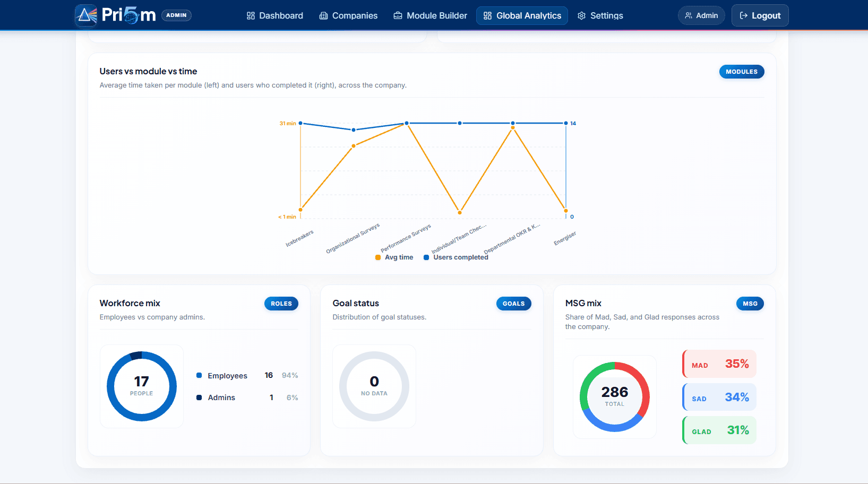868x484 pixels.
Task: Click the Employees legend color dot
Action: pyautogui.click(x=199, y=375)
